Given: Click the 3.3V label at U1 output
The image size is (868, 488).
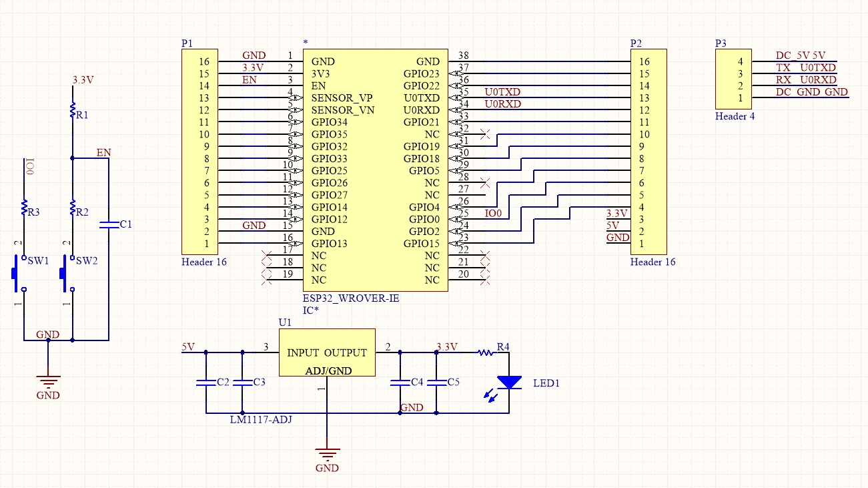Looking at the screenshot, I should point(447,346).
